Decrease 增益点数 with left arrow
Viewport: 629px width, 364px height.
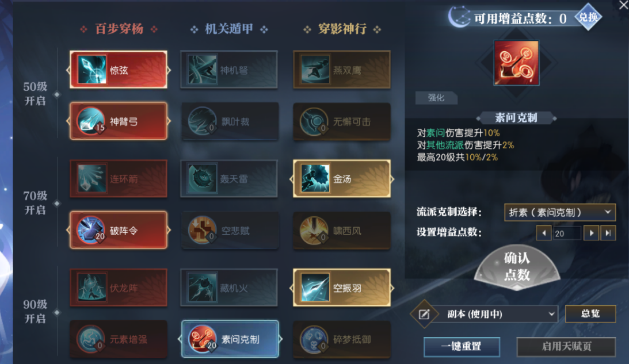coord(544,233)
